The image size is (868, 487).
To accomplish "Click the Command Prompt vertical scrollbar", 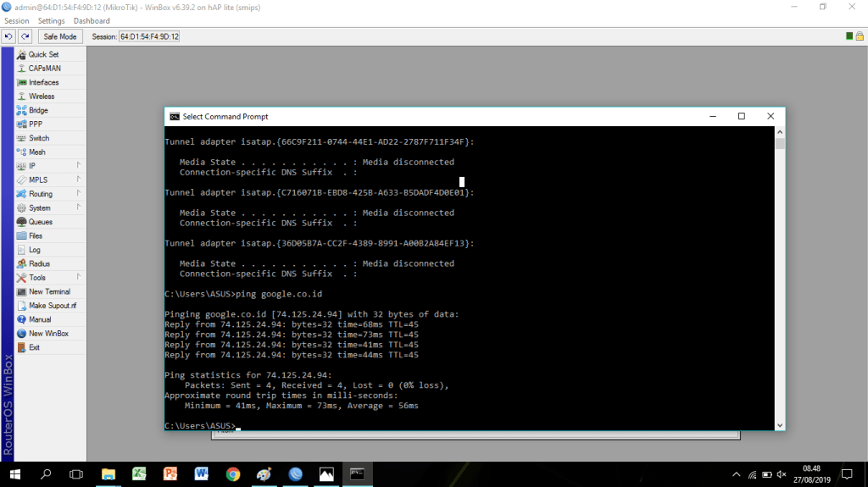I will pos(780,279).
